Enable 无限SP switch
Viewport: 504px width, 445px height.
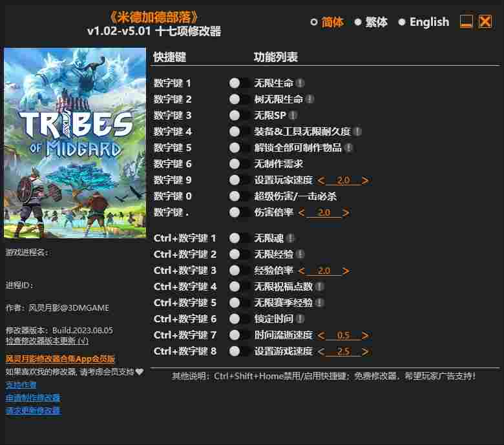click(239, 115)
